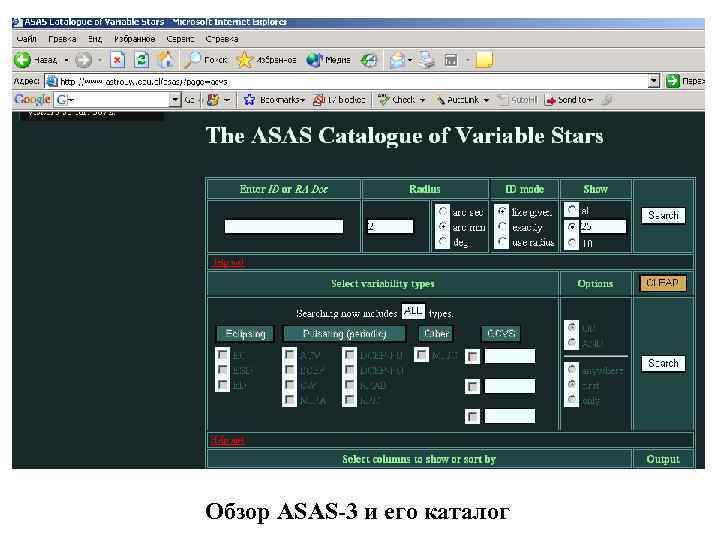Expand the Check dropdown arrow

click(x=422, y=100)
